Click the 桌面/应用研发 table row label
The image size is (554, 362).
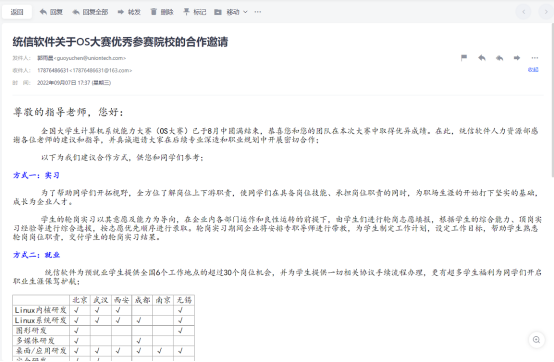tap(41, 351)
